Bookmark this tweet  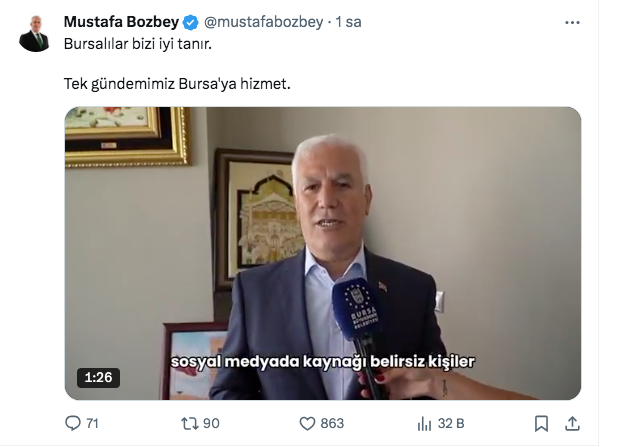coord(541,424)
